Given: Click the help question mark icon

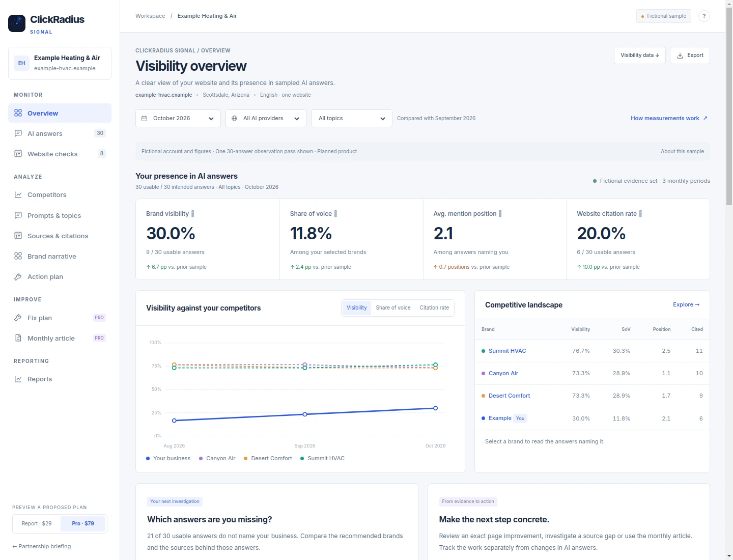Looking at the screenshot, I should (704, 16).
